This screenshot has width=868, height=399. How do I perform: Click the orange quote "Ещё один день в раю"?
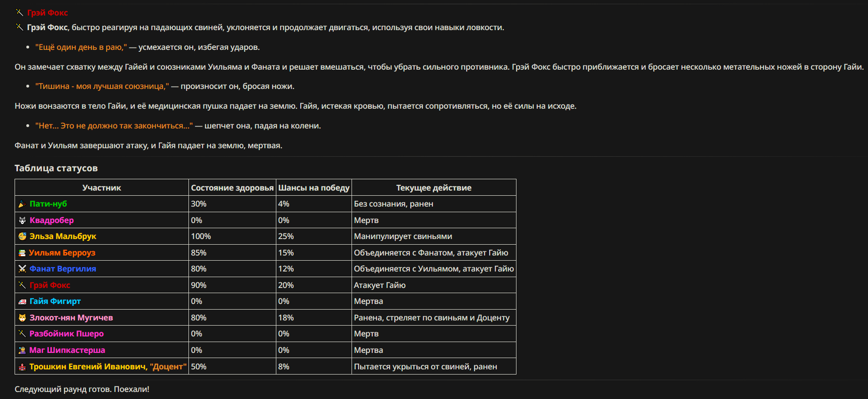[81, 47]
